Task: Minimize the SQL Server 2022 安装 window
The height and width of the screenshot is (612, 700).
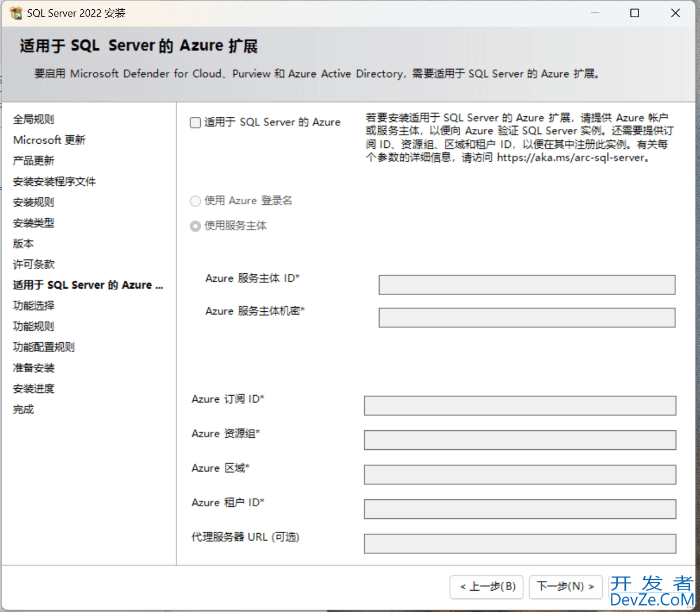Action: pyautogui.click(x=595, y=13)
